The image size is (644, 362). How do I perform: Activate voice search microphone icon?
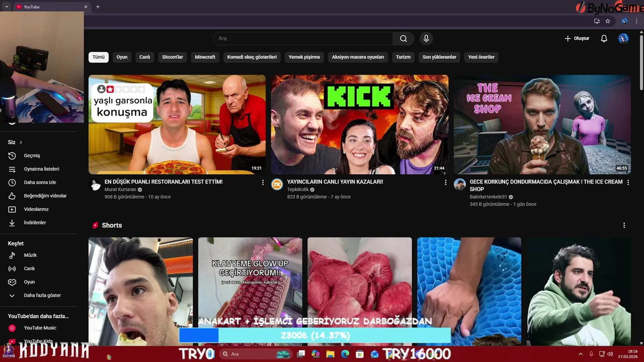(426, 39)
